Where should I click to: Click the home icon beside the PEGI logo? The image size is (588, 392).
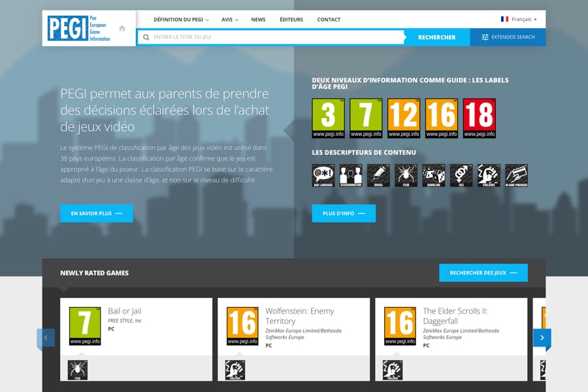[x=122, y=28]
